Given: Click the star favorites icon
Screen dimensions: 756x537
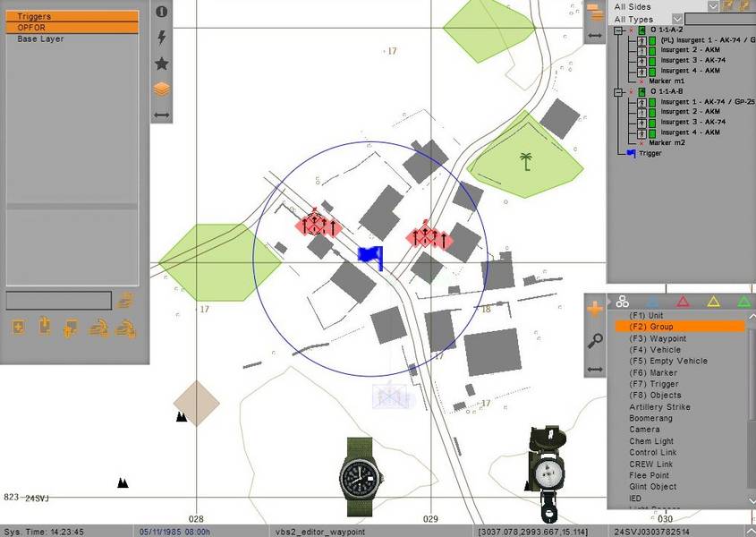Looking at the screenshot, I should coord(162,64).
